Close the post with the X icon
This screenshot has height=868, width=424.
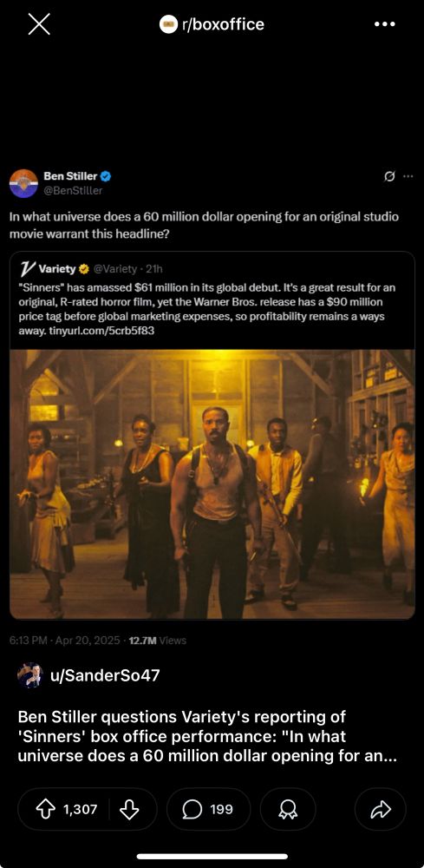(x=39, y=23)
